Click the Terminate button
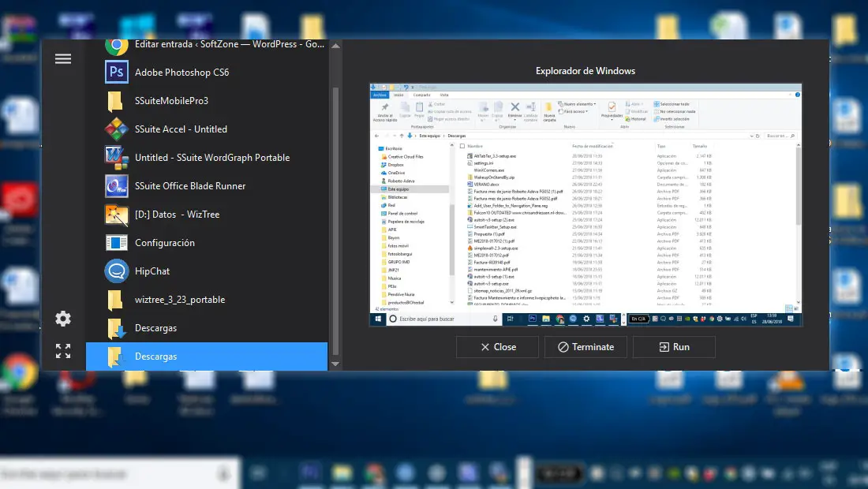The image size is (868, 489). [x=585, y=347]
